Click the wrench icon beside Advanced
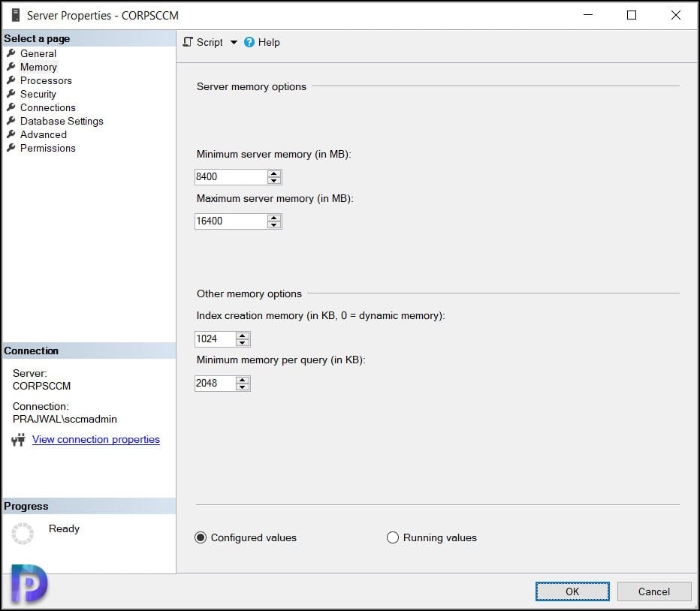The width and height of the screenshot is (700, 611). pyautogui.click(x=11, y=134)
